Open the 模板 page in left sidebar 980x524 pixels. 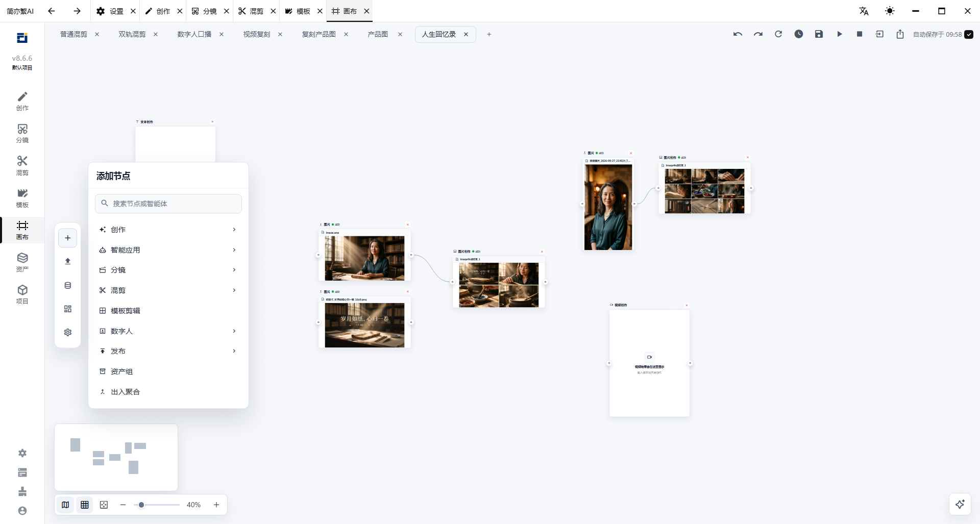[x=22, y=198]
